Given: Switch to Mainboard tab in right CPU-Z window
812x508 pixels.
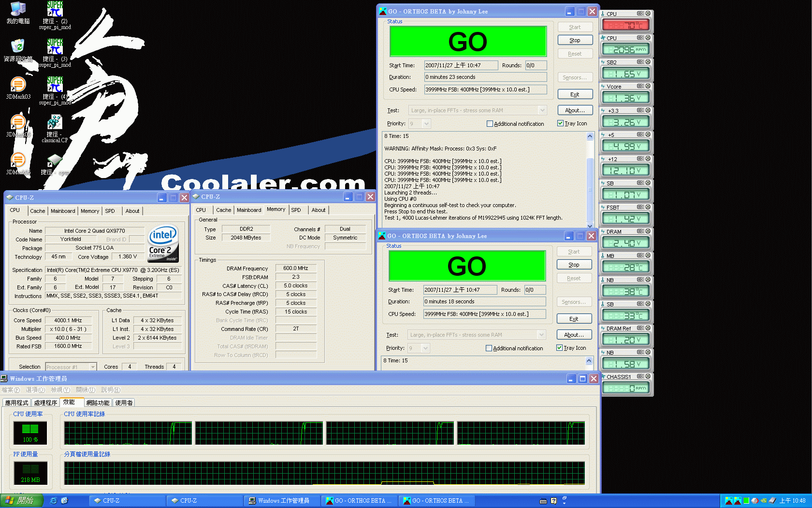Looking at the screenshot, I should click(x=249, y=210).
